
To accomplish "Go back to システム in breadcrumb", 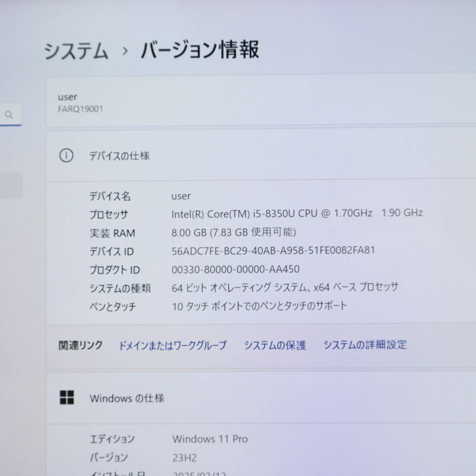I will 76,52.
